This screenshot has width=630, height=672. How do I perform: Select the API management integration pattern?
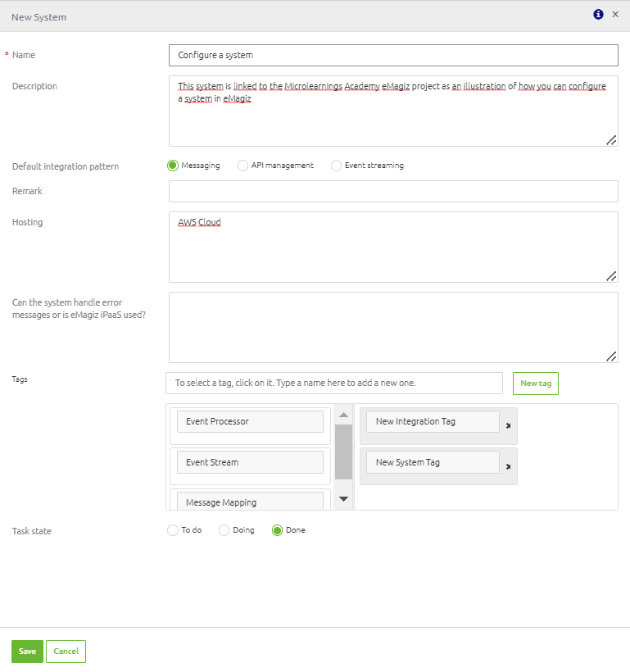pyautogui.click(x=242, y=165)
